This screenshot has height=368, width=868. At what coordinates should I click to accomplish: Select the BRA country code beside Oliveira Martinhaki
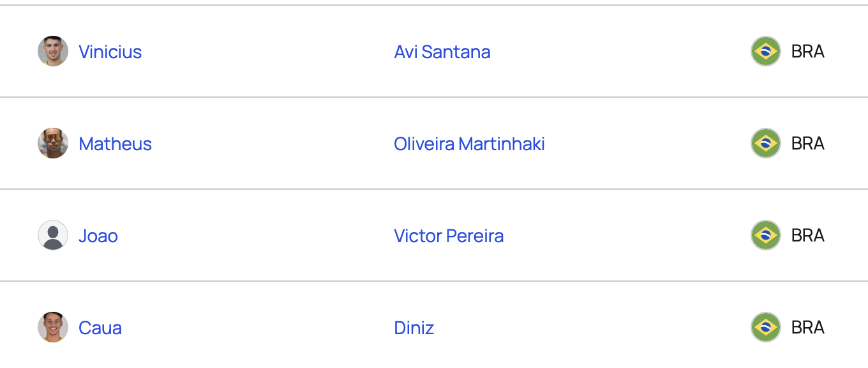(x=808, y=143)
